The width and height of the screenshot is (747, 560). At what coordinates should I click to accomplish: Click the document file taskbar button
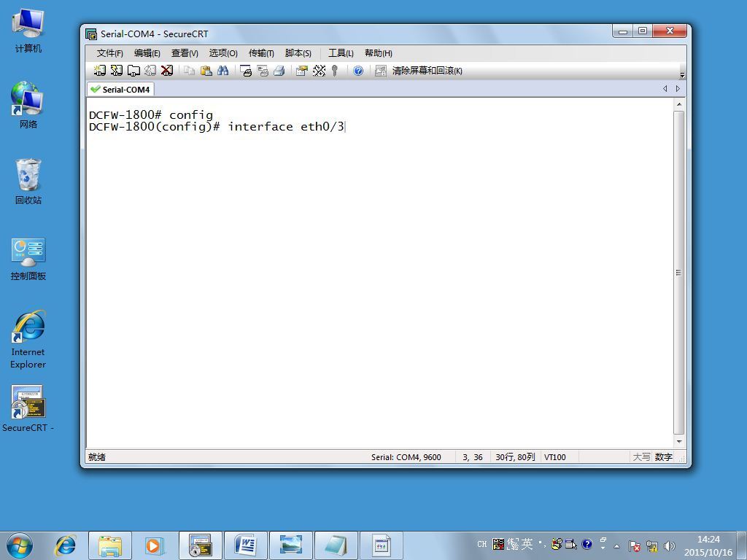click(x=382, y=545)
